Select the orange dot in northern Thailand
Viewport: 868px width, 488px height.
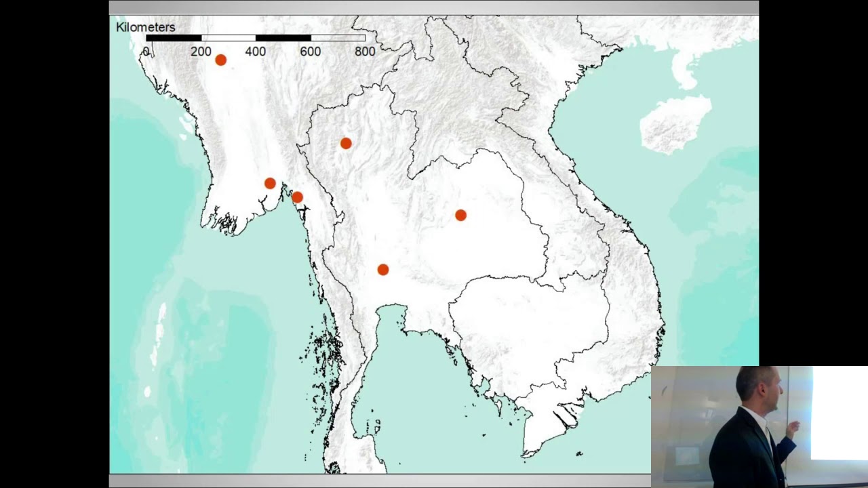coord(346,143)
